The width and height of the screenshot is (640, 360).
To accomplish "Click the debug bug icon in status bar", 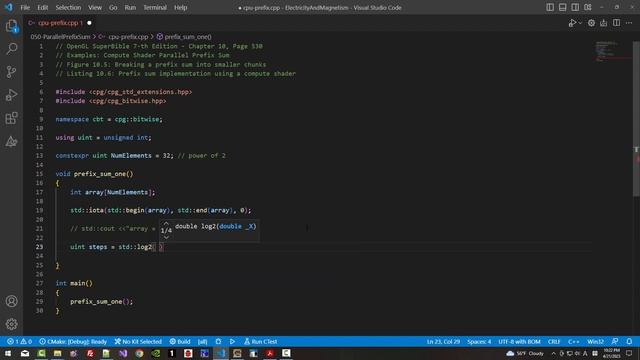I will click(218, 341).
